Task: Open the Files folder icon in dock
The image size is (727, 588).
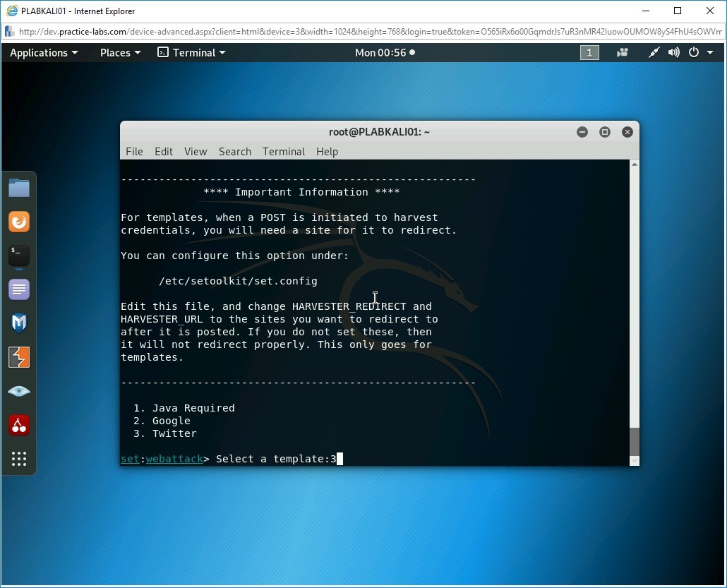Action: 19,188
